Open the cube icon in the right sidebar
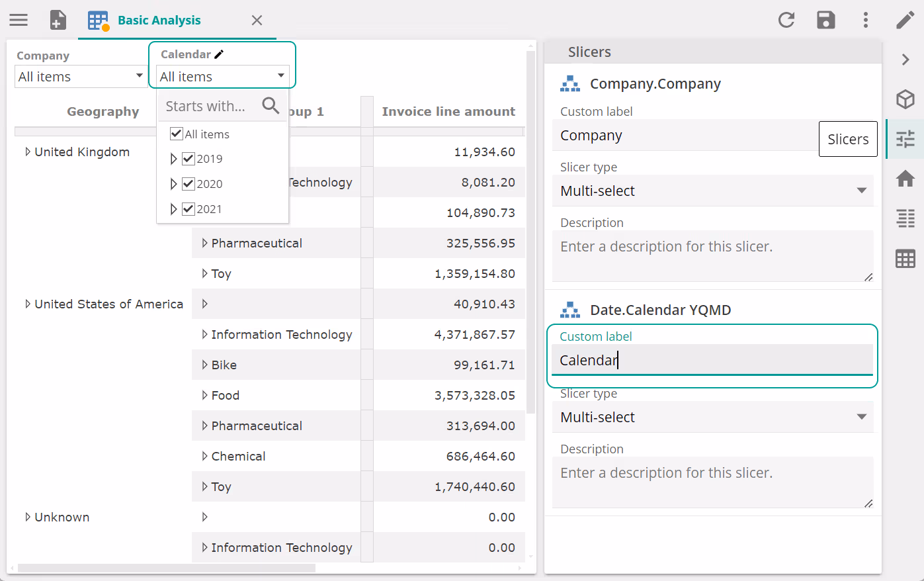This screenshot has width=924, height=581. [x=905, y=99]
